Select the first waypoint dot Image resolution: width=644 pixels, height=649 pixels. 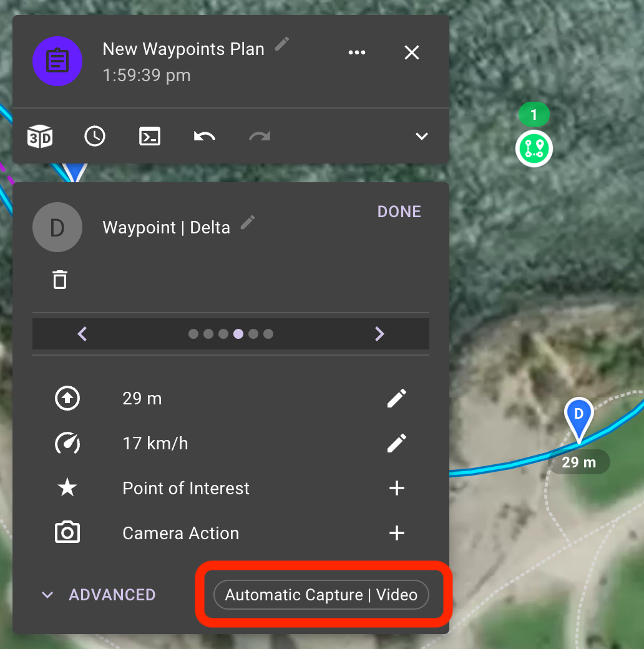(x=193, y=334)
